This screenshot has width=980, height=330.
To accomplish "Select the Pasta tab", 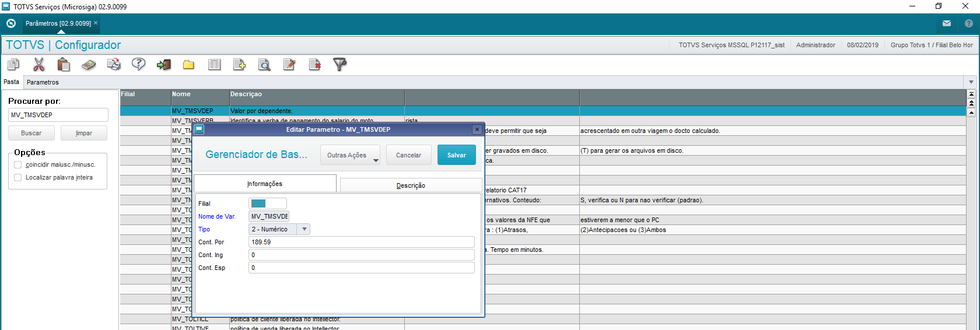I will [12, 82].
